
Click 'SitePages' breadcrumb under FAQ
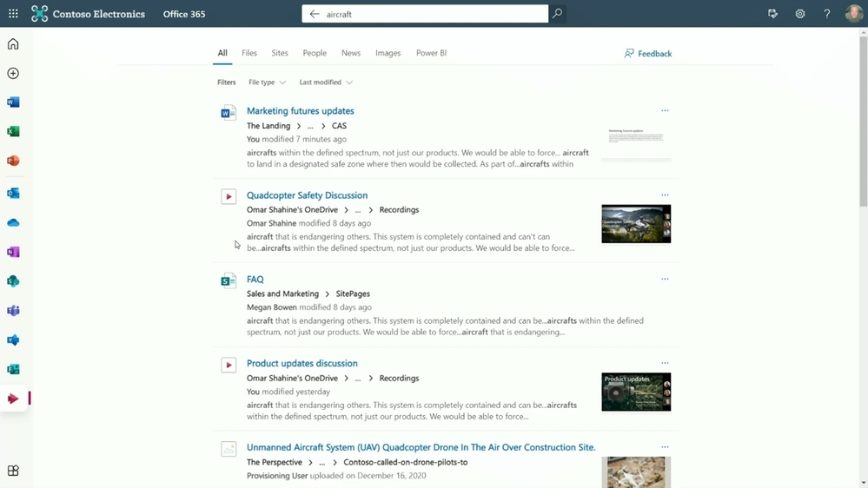[x=353, y=294]
